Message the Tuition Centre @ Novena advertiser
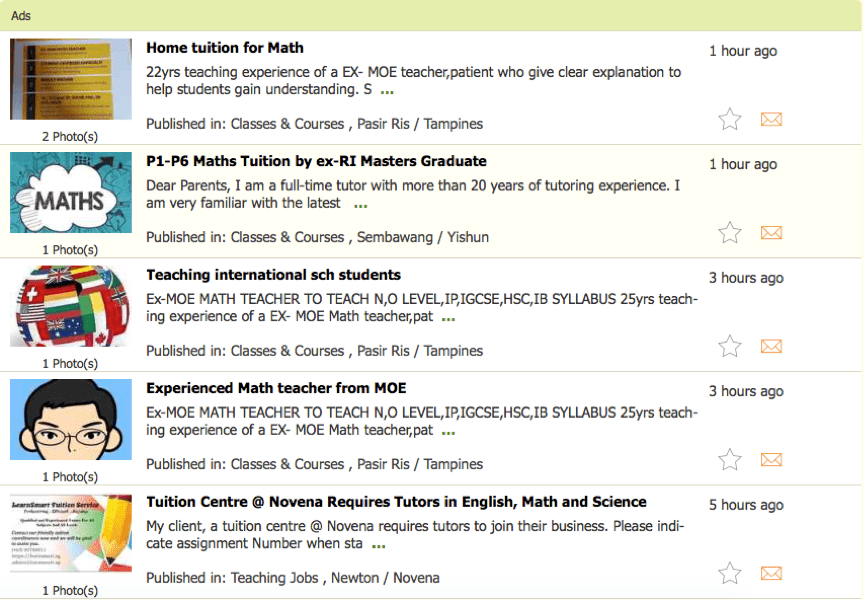 click(x=771, y=573)
